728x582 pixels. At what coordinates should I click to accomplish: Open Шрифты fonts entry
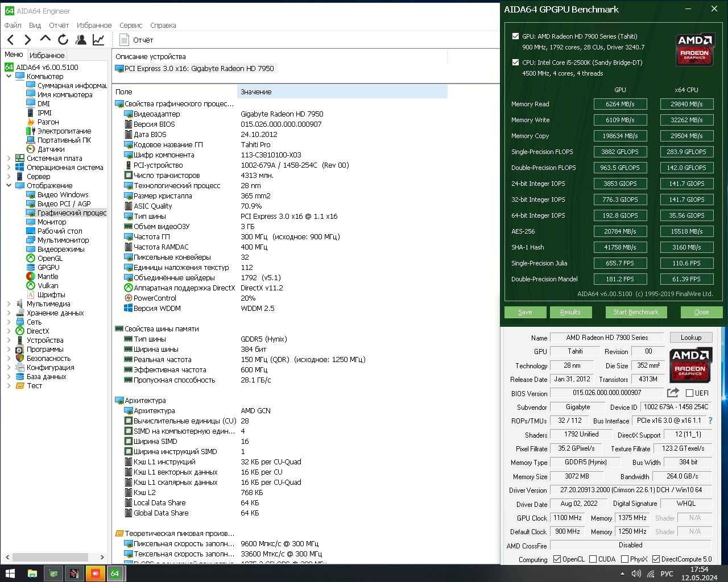click(51, 294)
